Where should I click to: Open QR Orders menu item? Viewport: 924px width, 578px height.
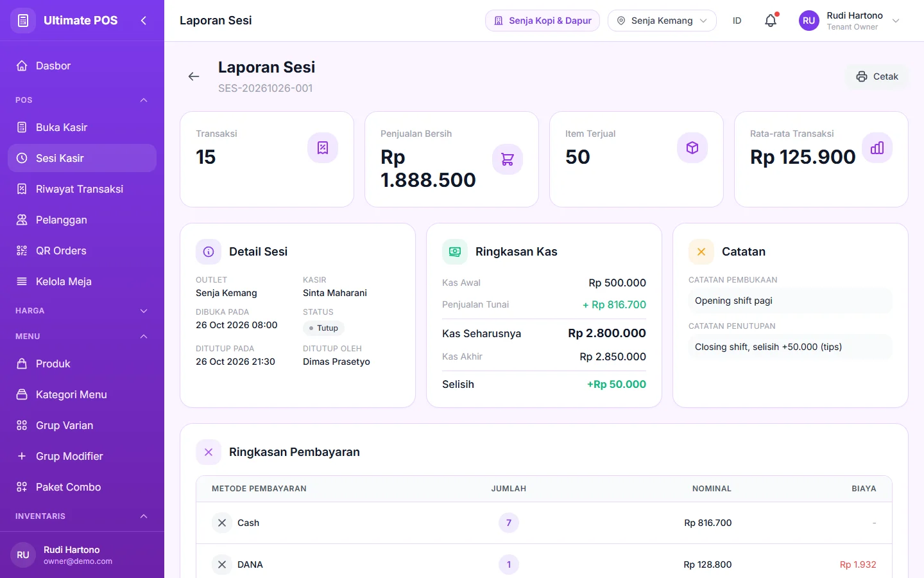(82, 250)
